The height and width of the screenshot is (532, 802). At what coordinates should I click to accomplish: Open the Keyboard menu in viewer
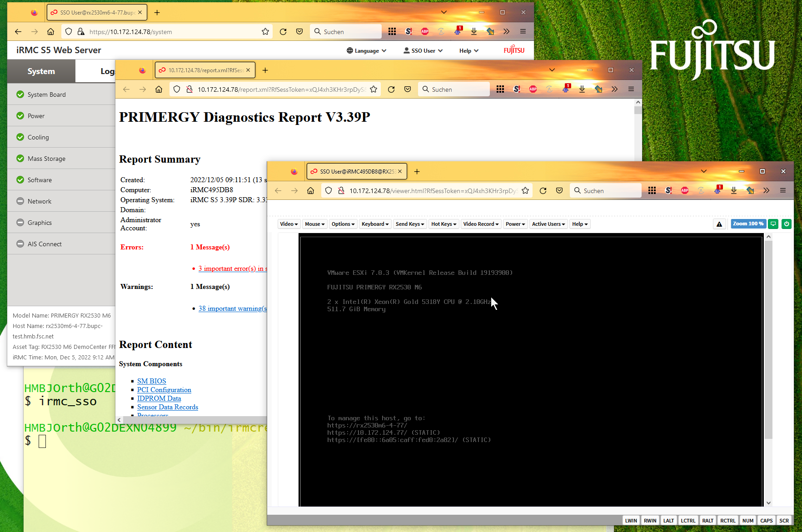(375, 224)
